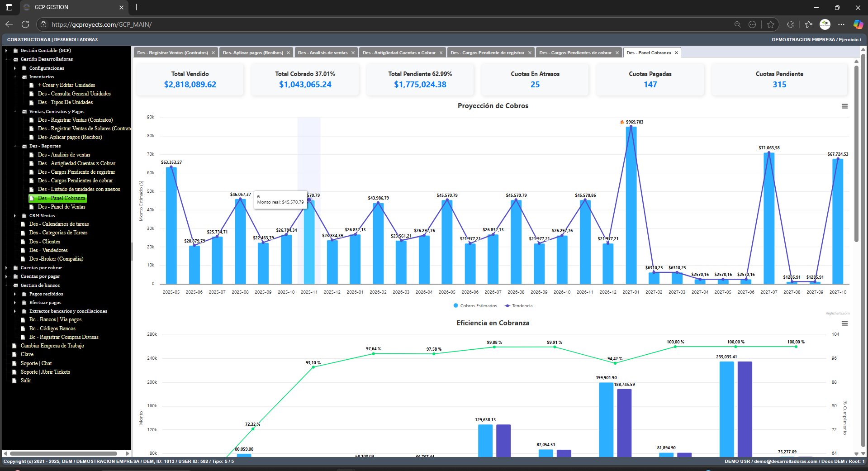Click the sidebar horizontal scrollbar
The width and height of the screenshot is (868, 471).
[63, 453]
